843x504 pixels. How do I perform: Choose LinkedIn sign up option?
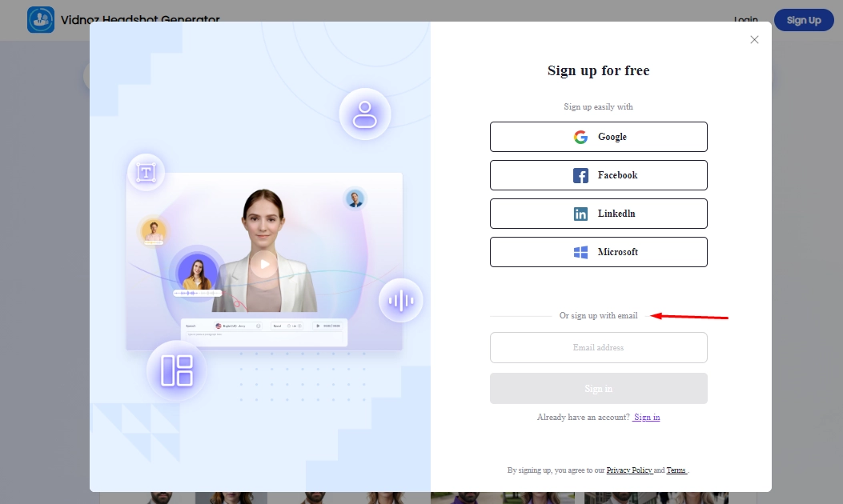tap(598, 214)
